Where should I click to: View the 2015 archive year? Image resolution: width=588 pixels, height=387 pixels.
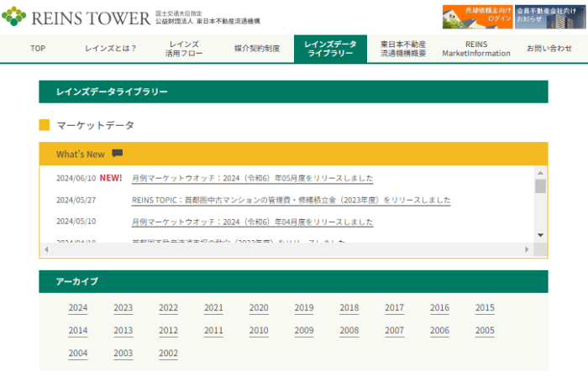[x=485, y=308]
